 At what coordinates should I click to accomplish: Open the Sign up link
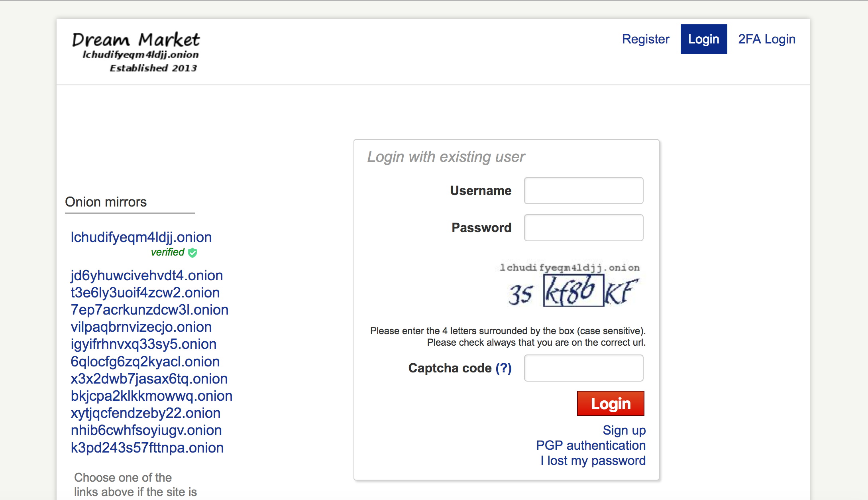pos(624,430)
